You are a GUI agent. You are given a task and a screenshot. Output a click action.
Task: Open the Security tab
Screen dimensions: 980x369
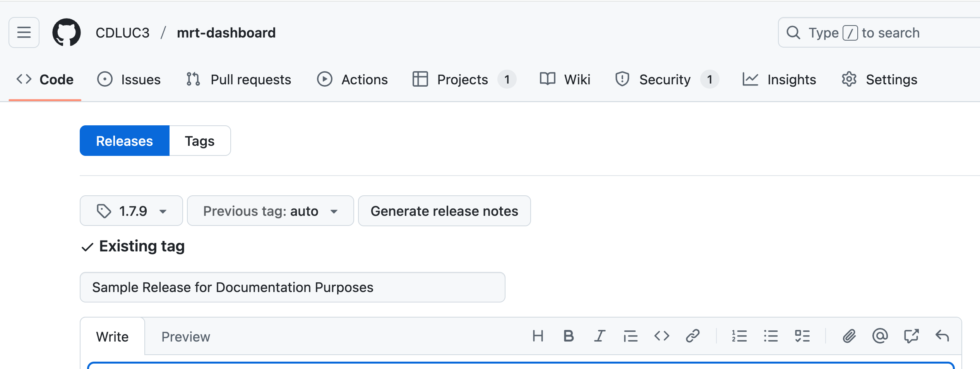coord(667,79)
